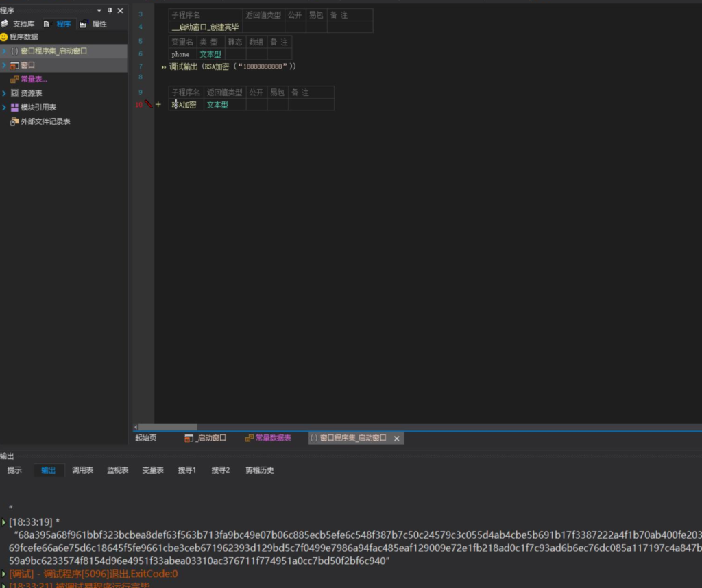Open the 调用表 tab
Image resolution: width=702 pixels, height=588 pixels.
(82, 470)
